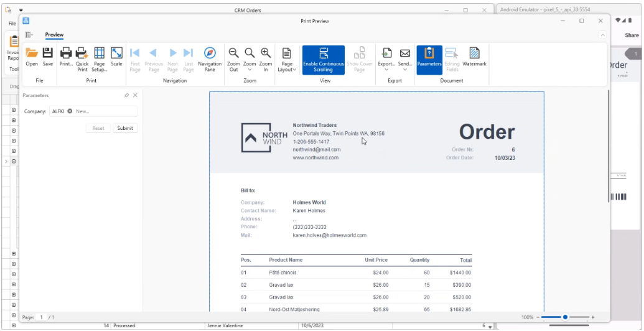Click the preview vertical scrollbar
This screenshot has height=331, width=644.
click(608, 146)
